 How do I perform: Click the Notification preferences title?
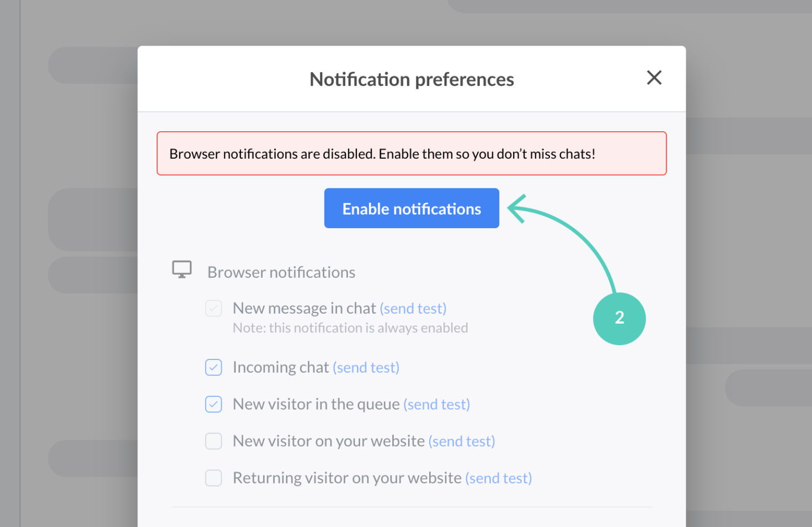point(412,79)
